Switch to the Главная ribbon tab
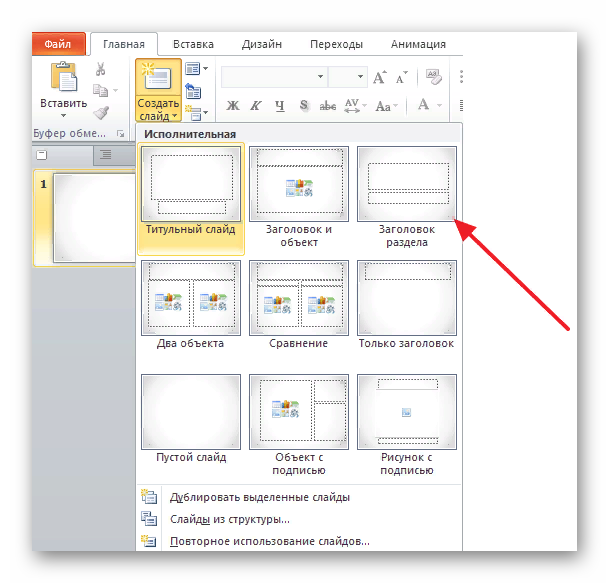The image size is (609, 583). click(x=124, y=44)
